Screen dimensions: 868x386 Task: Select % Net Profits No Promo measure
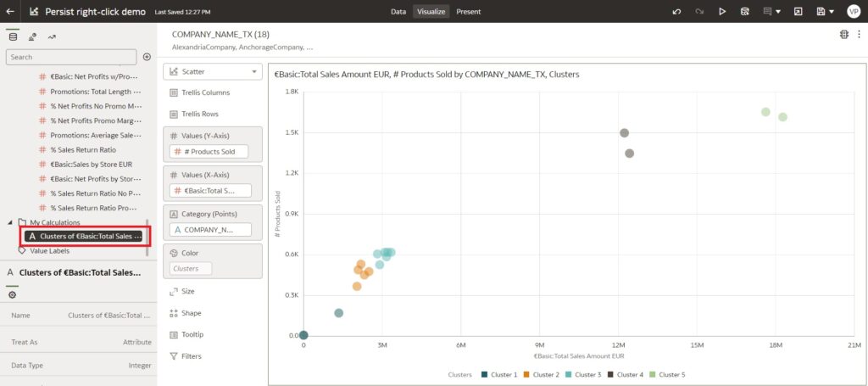95,106
